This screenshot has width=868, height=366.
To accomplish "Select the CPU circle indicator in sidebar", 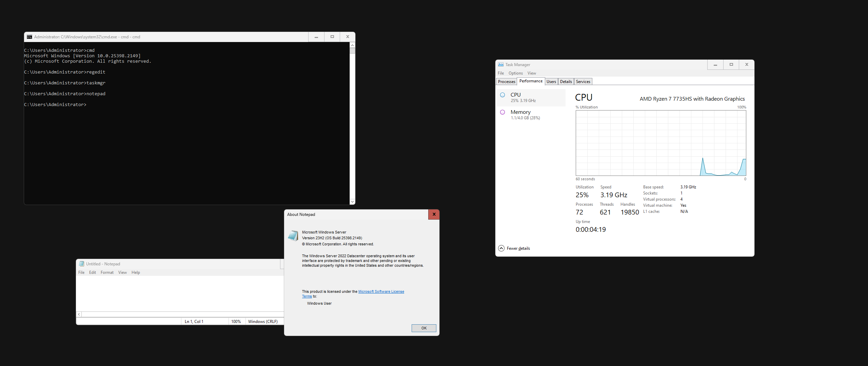I will tap(502, 95).
